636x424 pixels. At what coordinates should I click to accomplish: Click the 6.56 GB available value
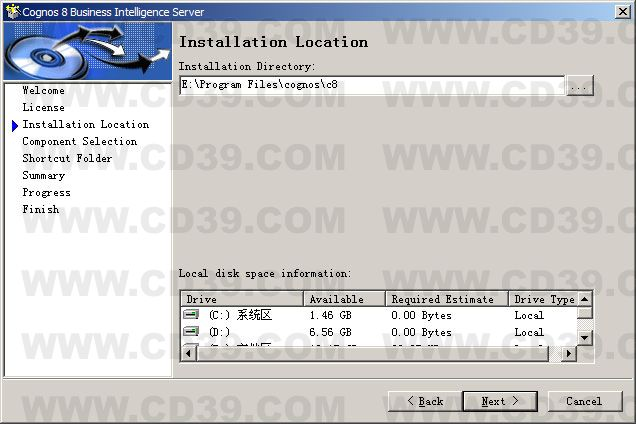pyautogui.click(x=330, y=332)
